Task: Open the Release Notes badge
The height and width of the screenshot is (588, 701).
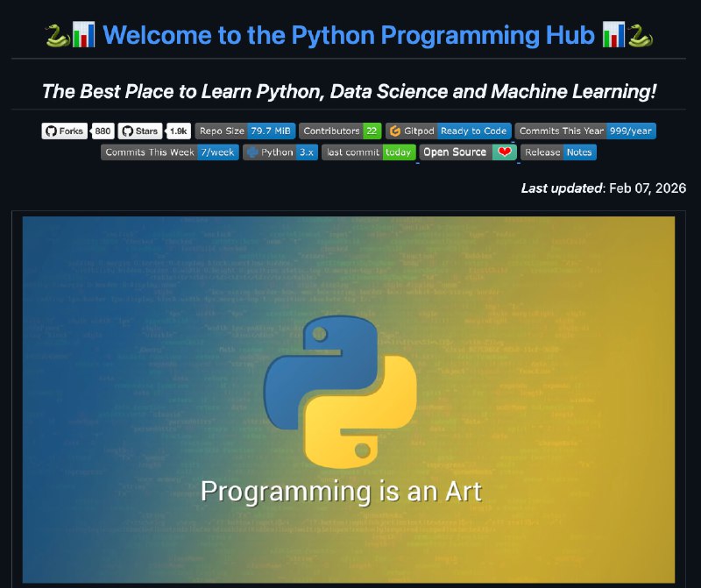Action: tap(558, 152)
